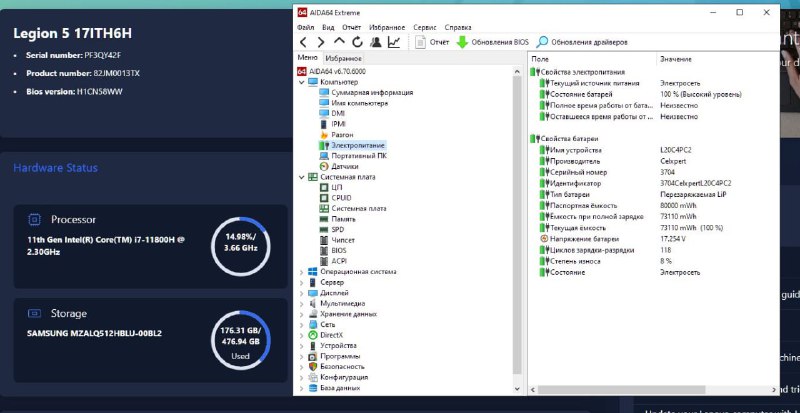Open the Отчёт menu in the menu bar
This screenshot has height=413, width=800.
[x=352, y=28]
